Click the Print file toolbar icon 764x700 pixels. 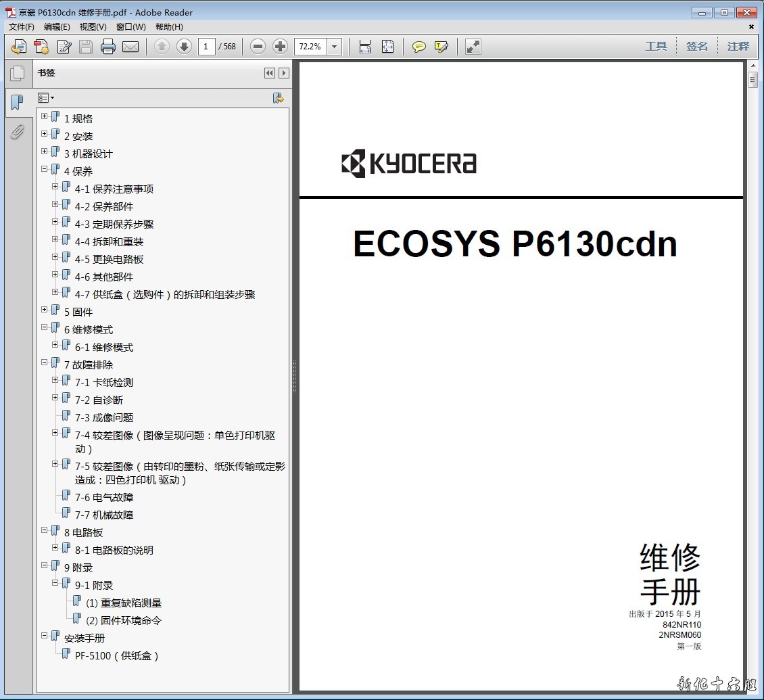coord(108,47)
